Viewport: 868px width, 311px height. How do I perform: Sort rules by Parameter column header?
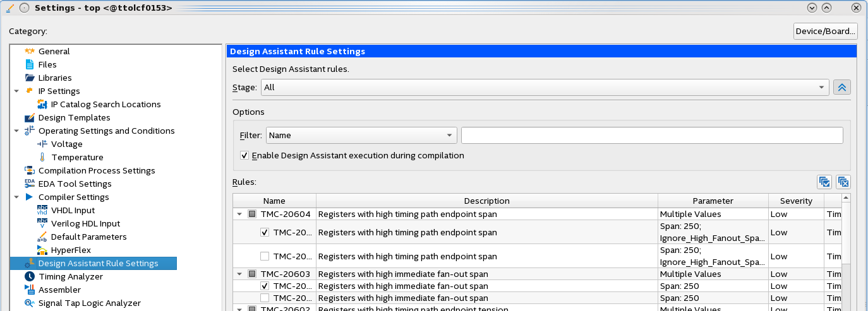(x=713, y=201)
